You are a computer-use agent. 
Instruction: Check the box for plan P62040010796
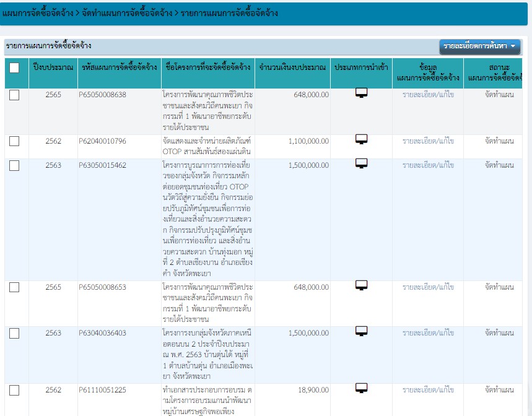point(14,142)
